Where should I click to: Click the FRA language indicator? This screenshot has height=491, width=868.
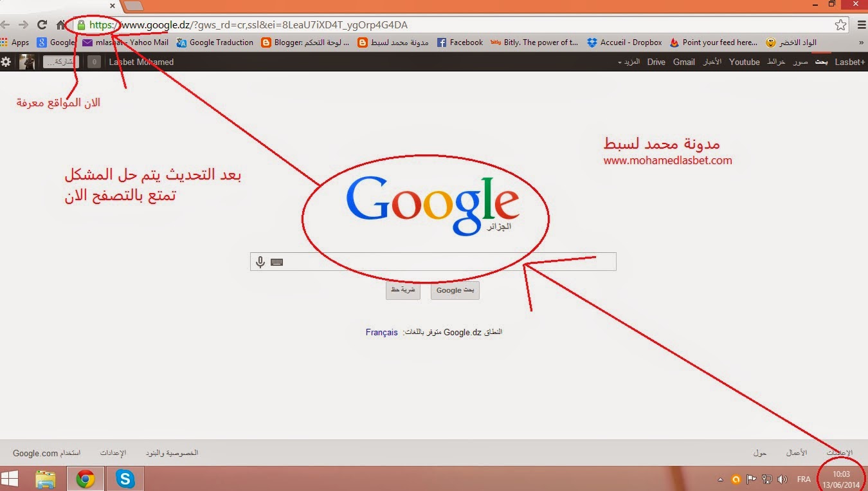tap(804, 479)
